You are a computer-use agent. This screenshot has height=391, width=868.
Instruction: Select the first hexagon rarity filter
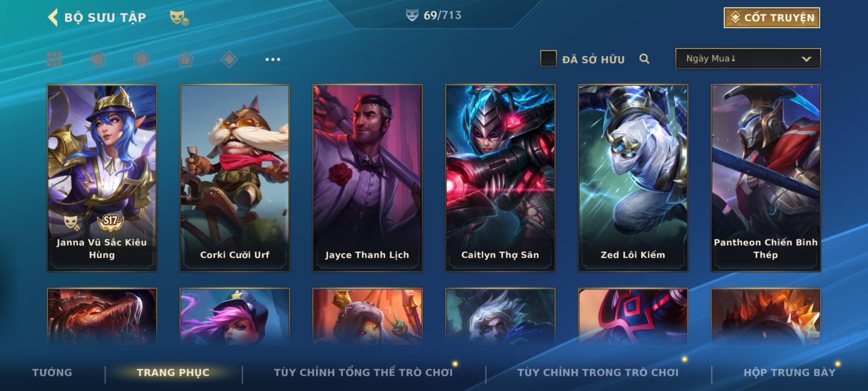[98, 59]
